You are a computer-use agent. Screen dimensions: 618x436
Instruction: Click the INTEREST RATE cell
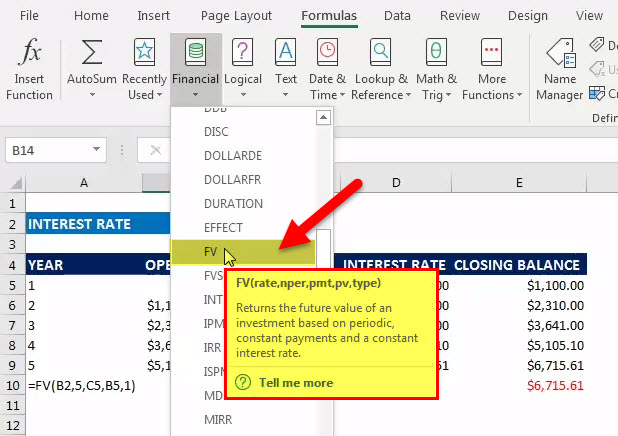[x=84, y=224]
